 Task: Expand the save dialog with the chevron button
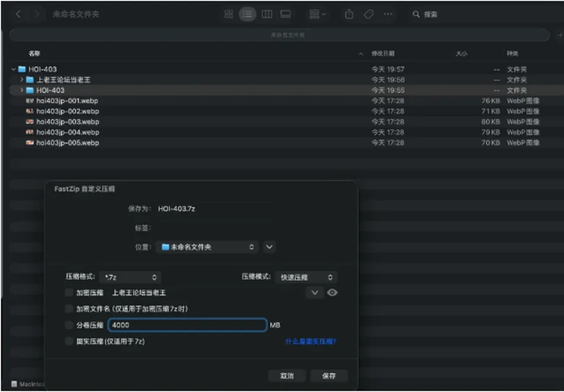(270, 247)
